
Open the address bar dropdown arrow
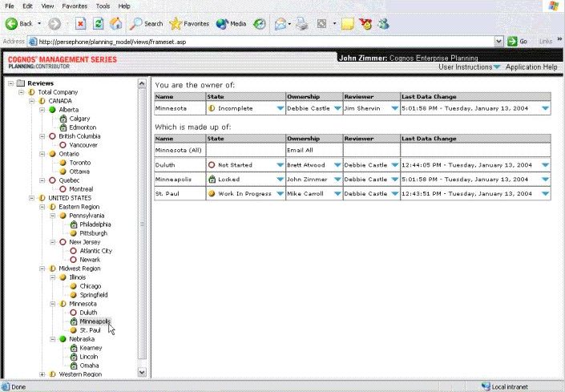(498, 42)
